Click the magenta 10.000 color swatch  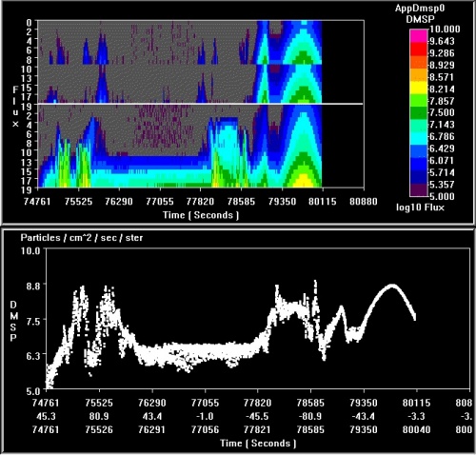pos(419,35)
